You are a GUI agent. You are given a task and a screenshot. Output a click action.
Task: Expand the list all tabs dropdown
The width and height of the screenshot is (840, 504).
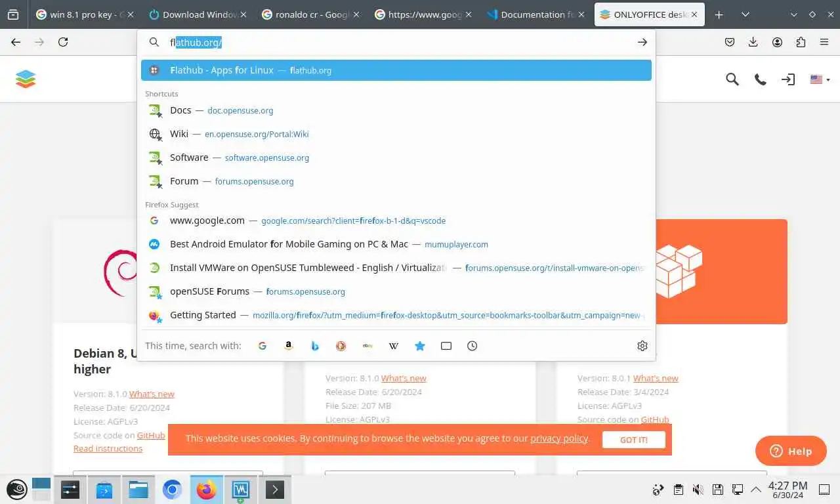[745, 14]
